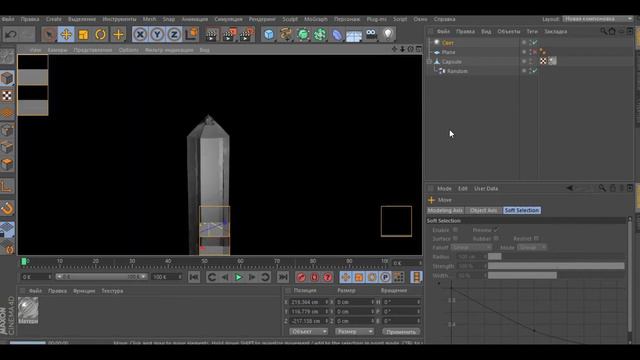Open the Layout dropdown

click(598, 19)
